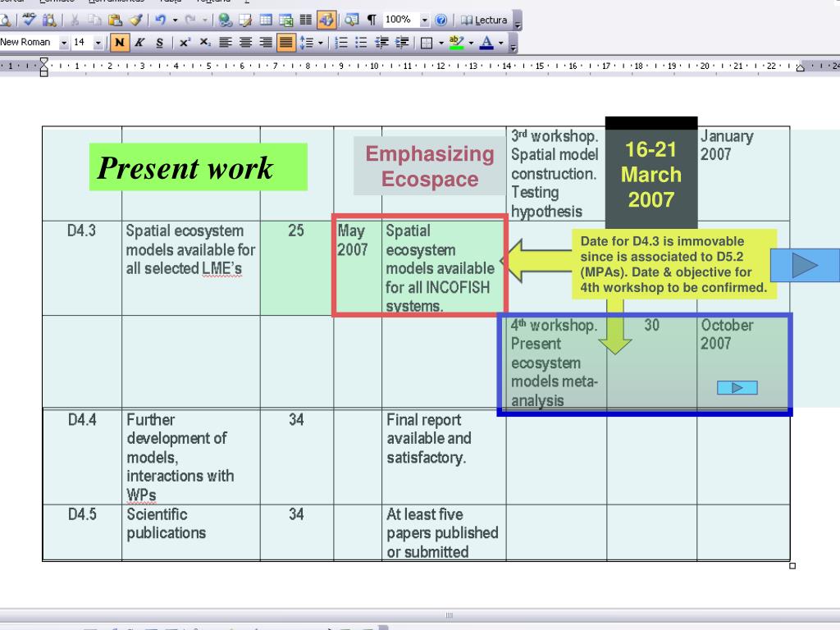The height and width of the screenshot is (630, 840).
Task: Insert a hyperlink with the globe icon
Action: [x=226, y=21]
